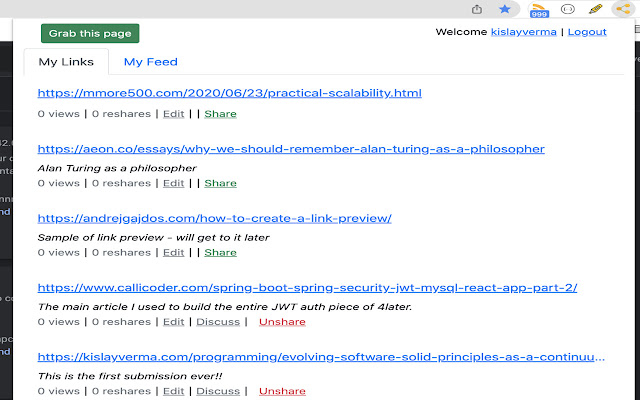Share the andrejgajdos link preview entry
The height and width of the screenshot is (400, 640).
point(220,252)
